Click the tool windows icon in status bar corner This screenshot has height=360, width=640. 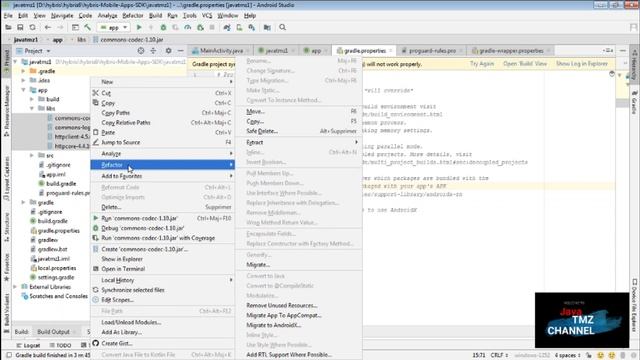[8, 355]
